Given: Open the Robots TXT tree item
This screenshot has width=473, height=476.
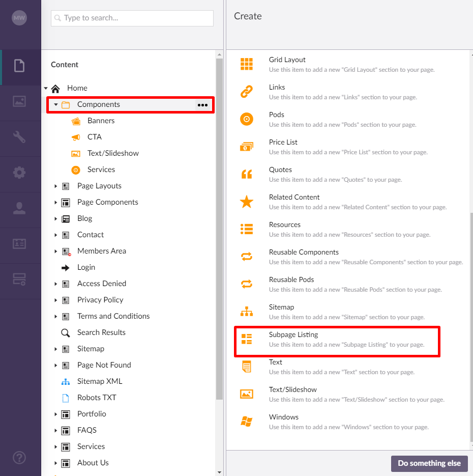Looking at the screenshot, I should pos(97,398).
